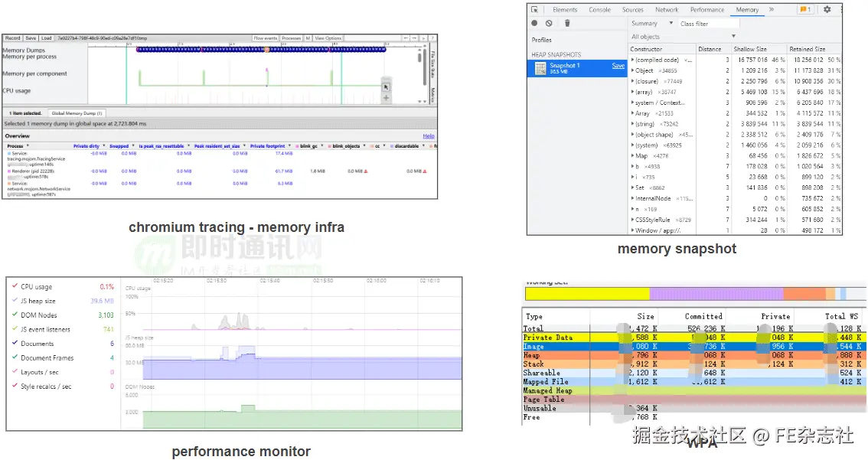This screenshot has height=460, width=868.
Task: Toggle the CPU usage metric checkbox
Action: pos(14,287)
